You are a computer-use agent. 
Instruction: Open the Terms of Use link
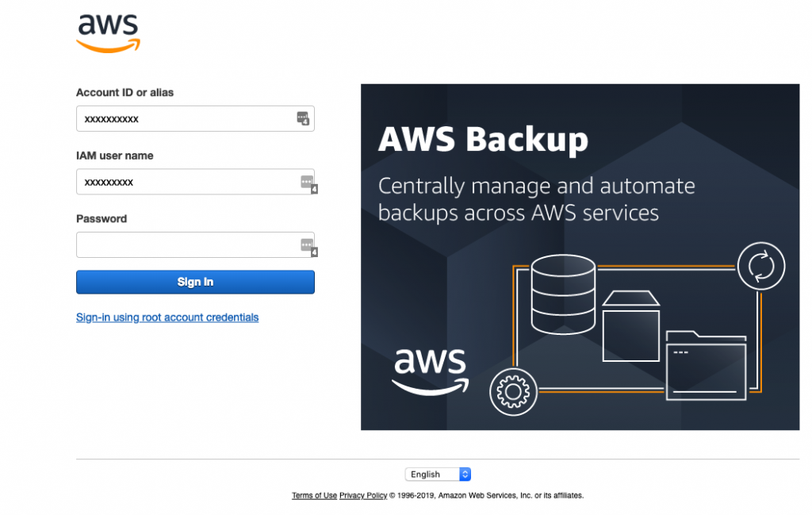tap(314, 495)
